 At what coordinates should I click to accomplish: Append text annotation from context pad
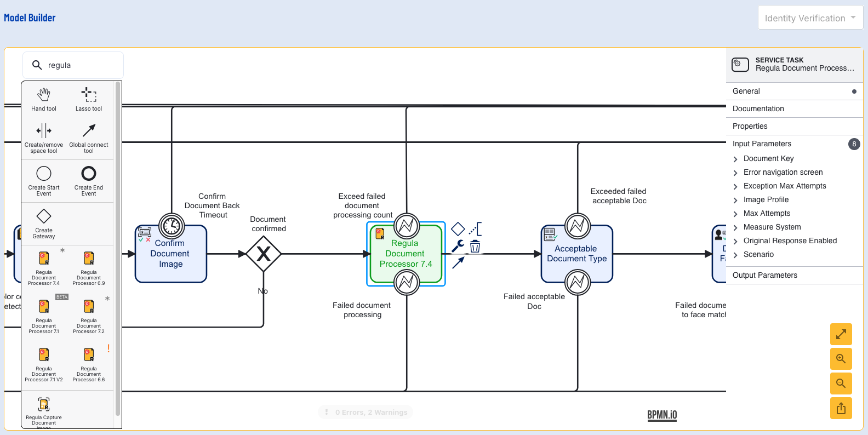[x=476, y=228]
